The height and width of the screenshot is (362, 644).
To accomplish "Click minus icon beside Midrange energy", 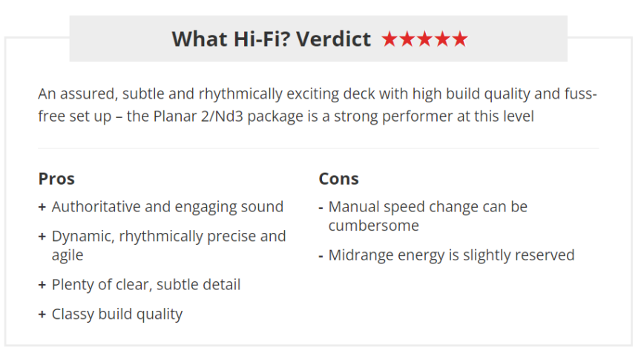I will 321,257.
